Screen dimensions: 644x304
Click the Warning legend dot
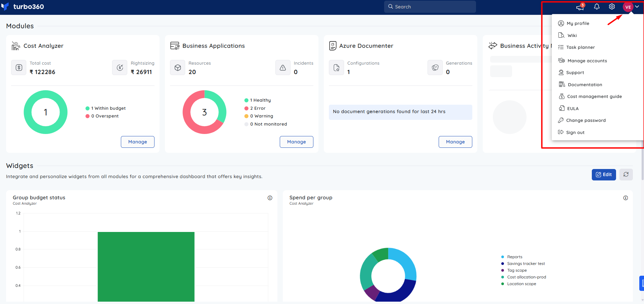click(246, 116)
